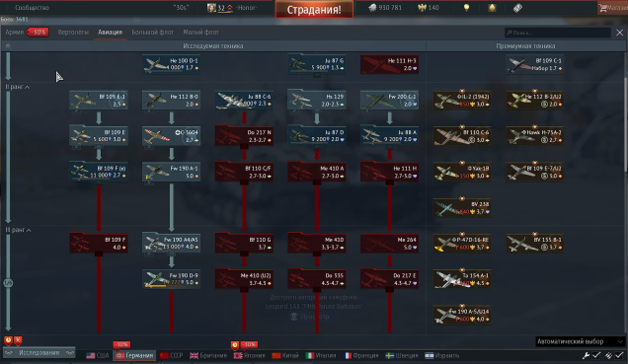This screenshot has height=364, width=628.
Task: Select the Japan flag nation
Action: pos(249,355)
